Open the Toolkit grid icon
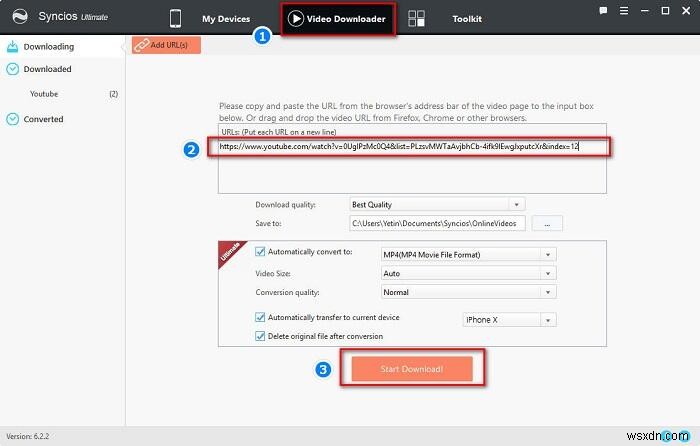Screen dimensions: 700x446 [417, 19]
